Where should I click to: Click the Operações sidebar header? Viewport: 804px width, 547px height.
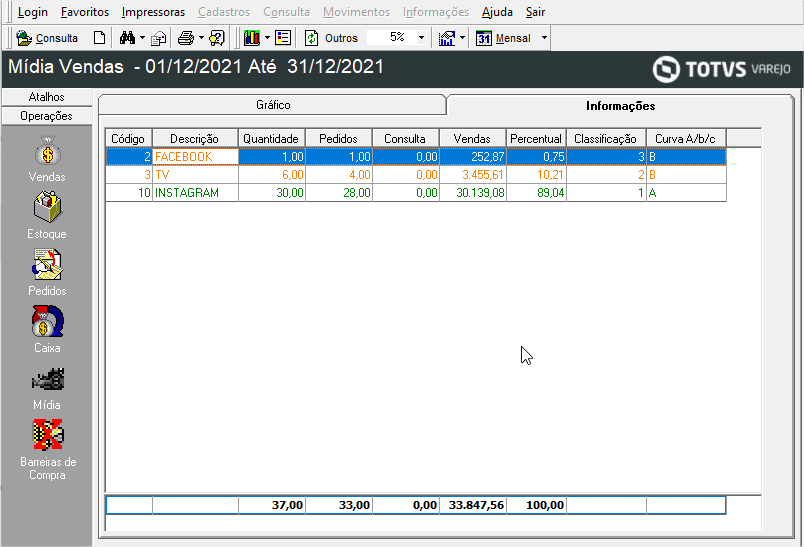pyautogui.click(x=47, y=116)
